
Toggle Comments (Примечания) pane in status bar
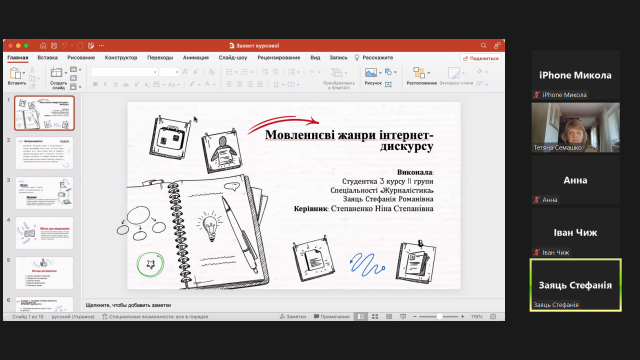[332, 317]
